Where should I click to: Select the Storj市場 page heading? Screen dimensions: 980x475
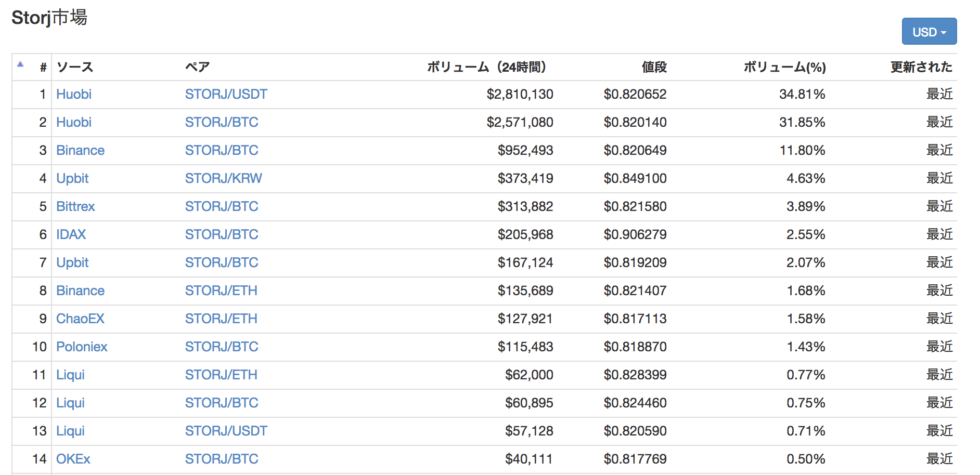coord(49,18)
